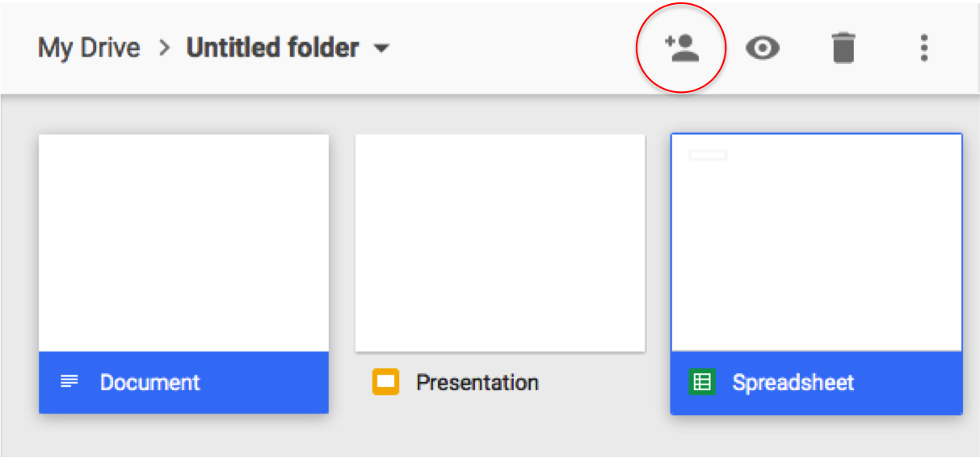Select the Document file preview thumbnail

(184, 243)
